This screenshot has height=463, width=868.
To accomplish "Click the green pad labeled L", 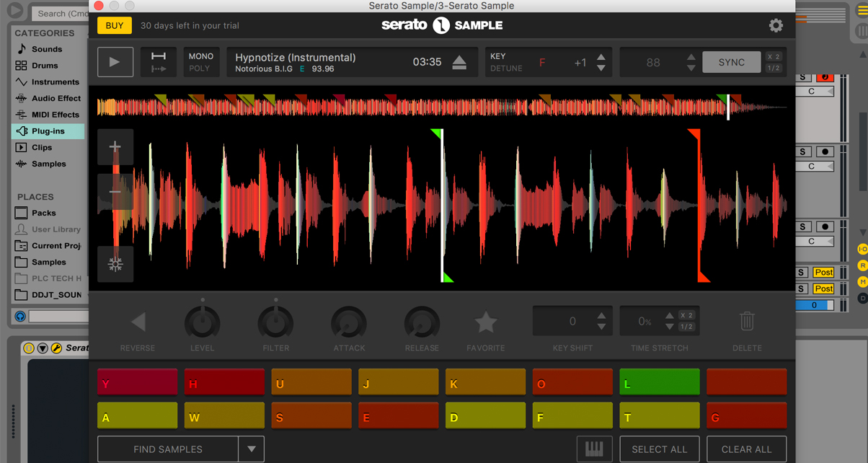I will tap(659, 381).
